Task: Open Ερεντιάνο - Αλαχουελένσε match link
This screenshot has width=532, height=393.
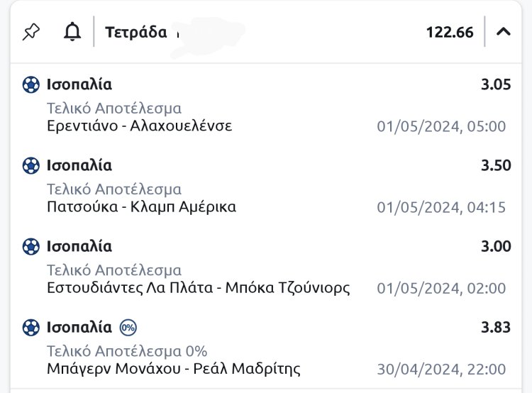Action: pos(139,126)
